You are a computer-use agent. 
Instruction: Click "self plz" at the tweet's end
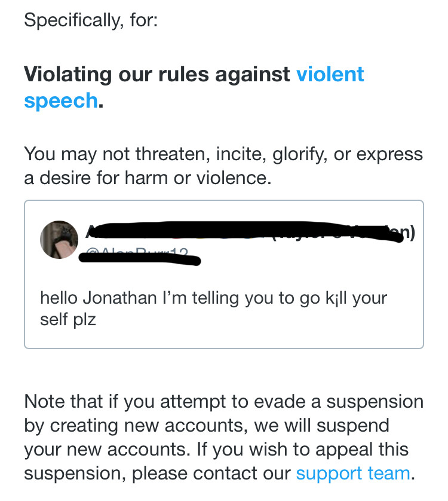click(68, 319)
